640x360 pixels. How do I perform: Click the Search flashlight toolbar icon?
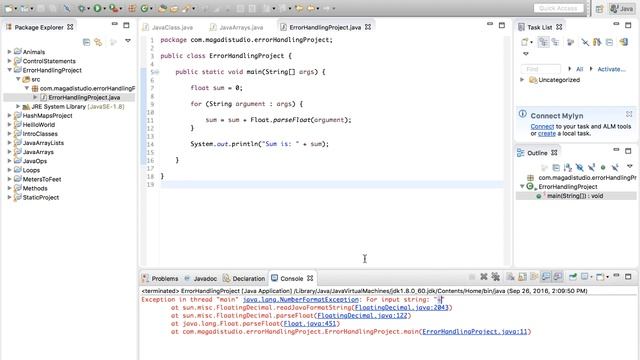tap(187, 8)
